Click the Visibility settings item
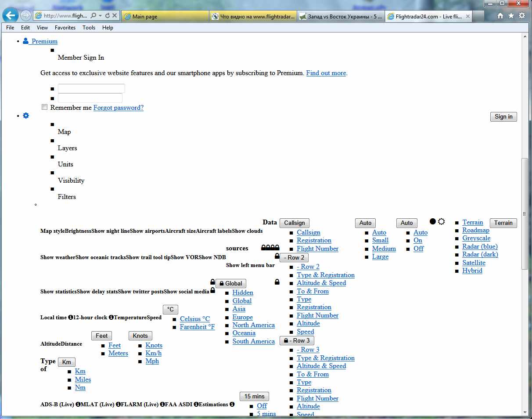The image size is (532, 419). [71, 181]
